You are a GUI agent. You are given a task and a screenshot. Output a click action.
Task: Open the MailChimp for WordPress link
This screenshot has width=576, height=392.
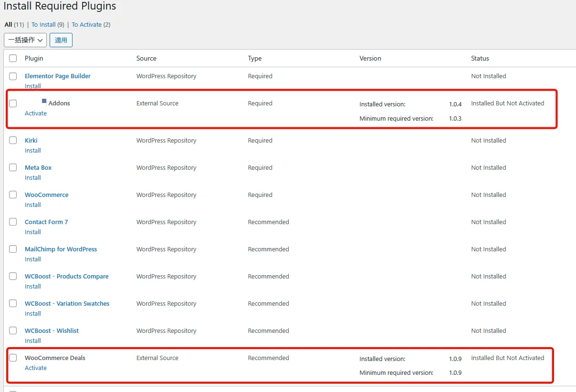pyautogui.click(x=61, y=249)
